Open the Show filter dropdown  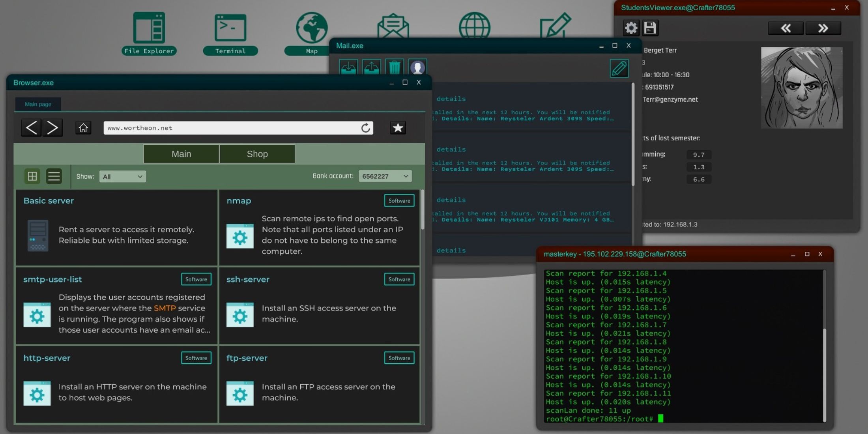tap(122, 176)
